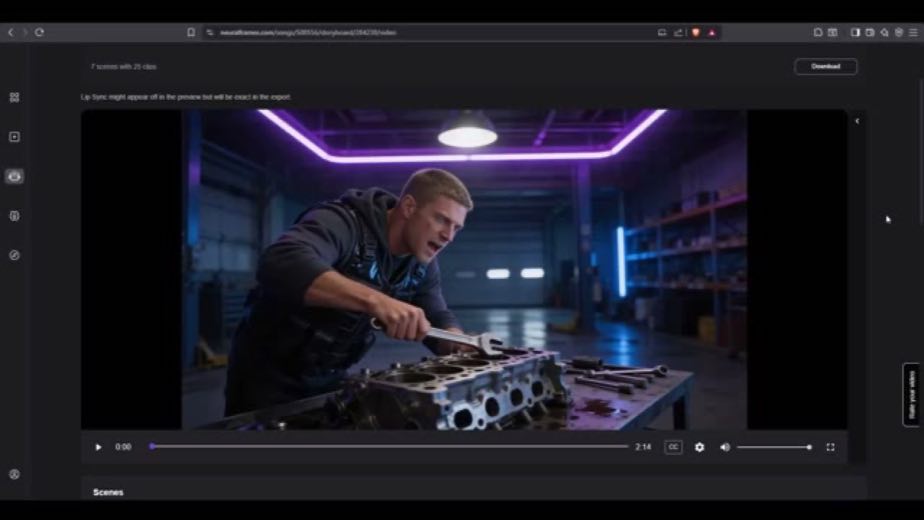Click the page vertical scrollbar
The image size is (924, 520).
click(x=921, y=152)
